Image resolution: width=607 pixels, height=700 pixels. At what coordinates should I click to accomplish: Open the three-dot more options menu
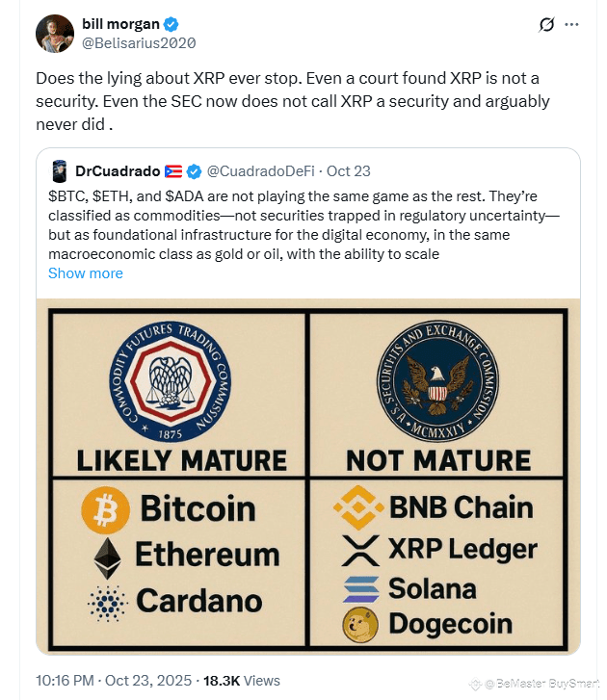(x=571, y=25)
